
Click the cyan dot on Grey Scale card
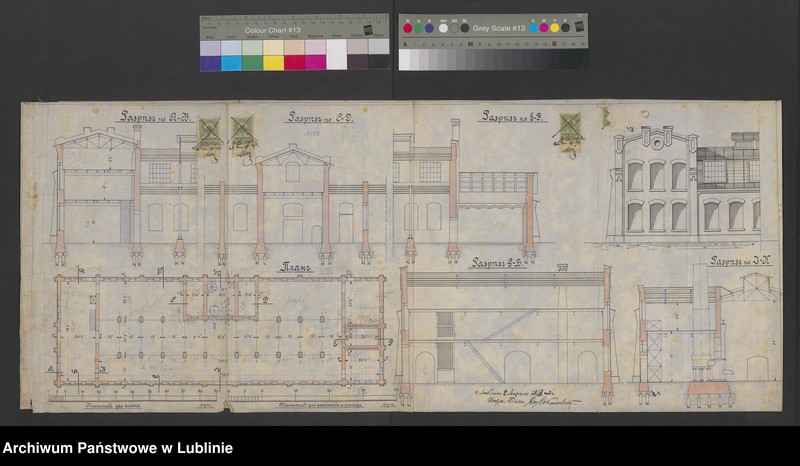click(x=534, y=28)
